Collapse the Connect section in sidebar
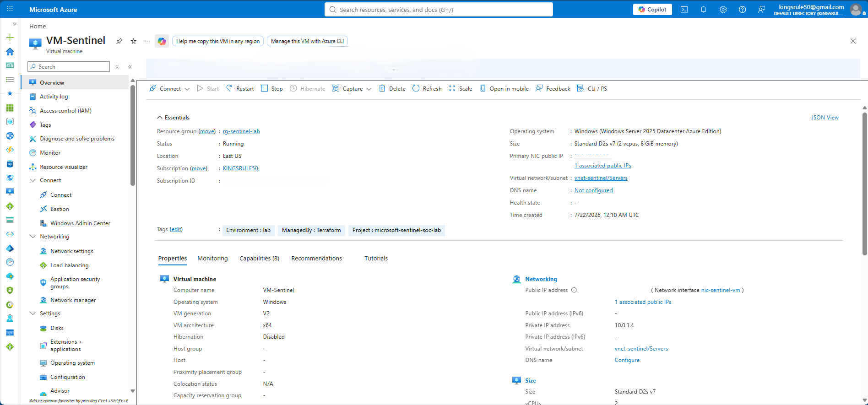 [x=33, y=180]
